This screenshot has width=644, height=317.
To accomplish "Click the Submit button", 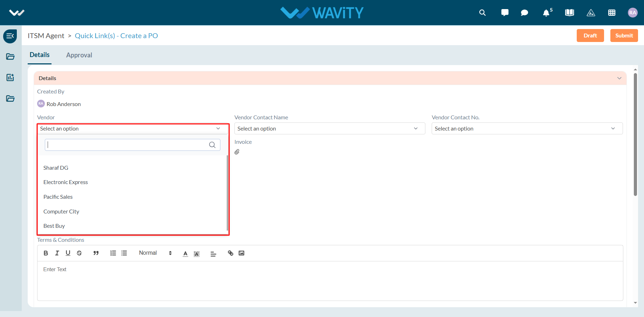I will (x=624, y=36).
